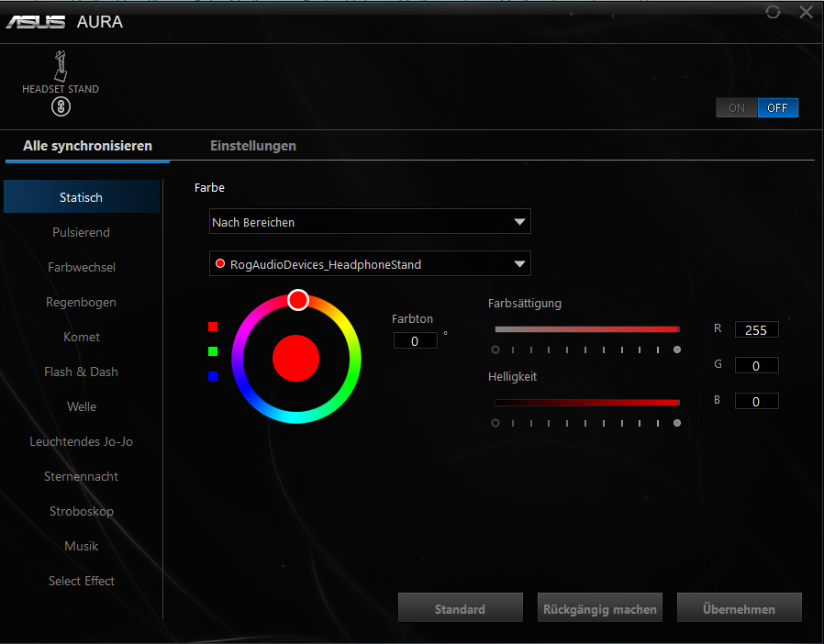Click the Standard button
Viewport: 824px width, 644px height.
tap(461, 608)
